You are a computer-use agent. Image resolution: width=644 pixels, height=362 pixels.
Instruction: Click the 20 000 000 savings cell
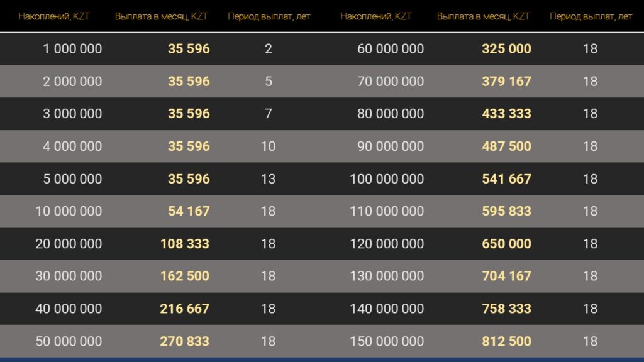click(x=69, y=244)
